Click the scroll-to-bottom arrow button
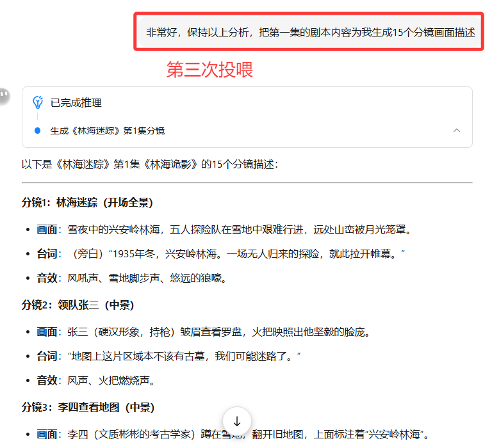Image resolution: width=492 pixels, height=448 pixels. point(237,422)
